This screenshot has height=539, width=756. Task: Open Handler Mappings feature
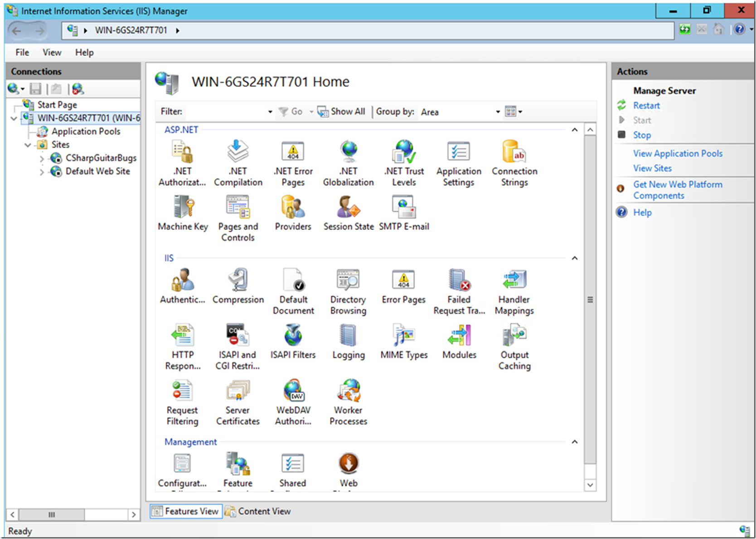(514, 292)
